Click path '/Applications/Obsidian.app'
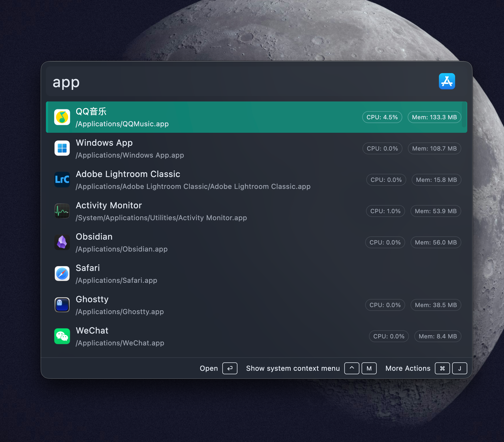The image size is (504, 442). pos(122,249)
